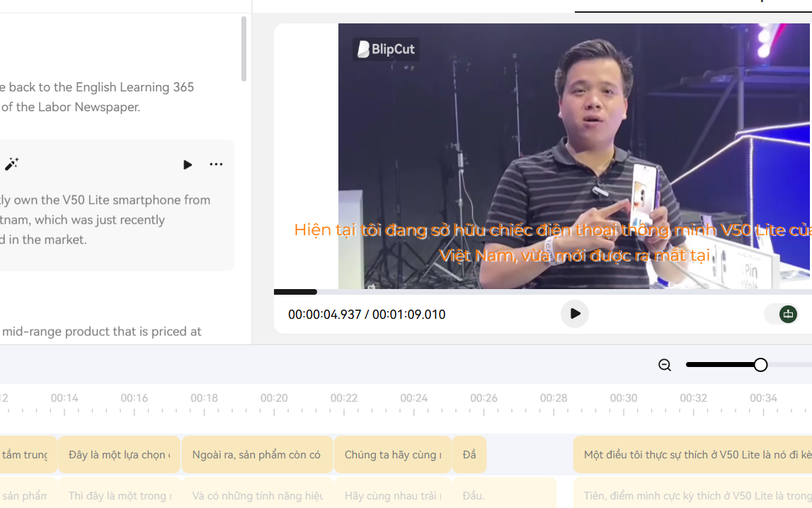The image size is (812, 508).
Task: Click the left panel vertical scrollbar
Action: (x=244, y=49)
